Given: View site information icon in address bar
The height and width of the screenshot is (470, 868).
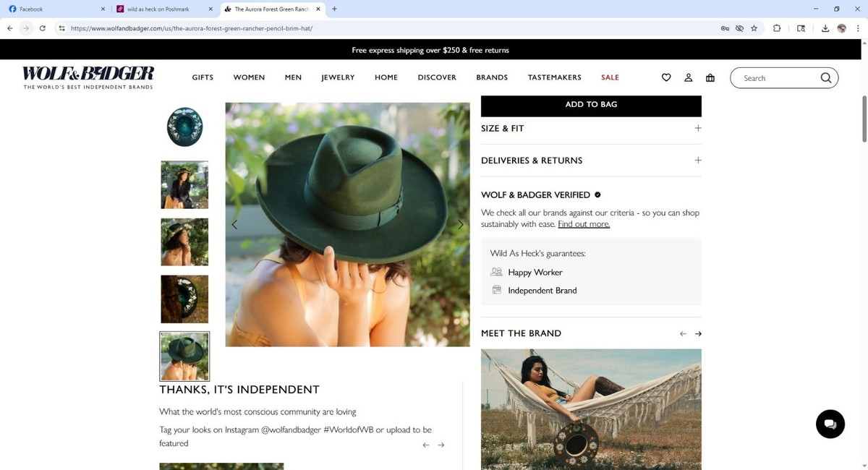Looking at the screenshot, I should tap(62, 28).
